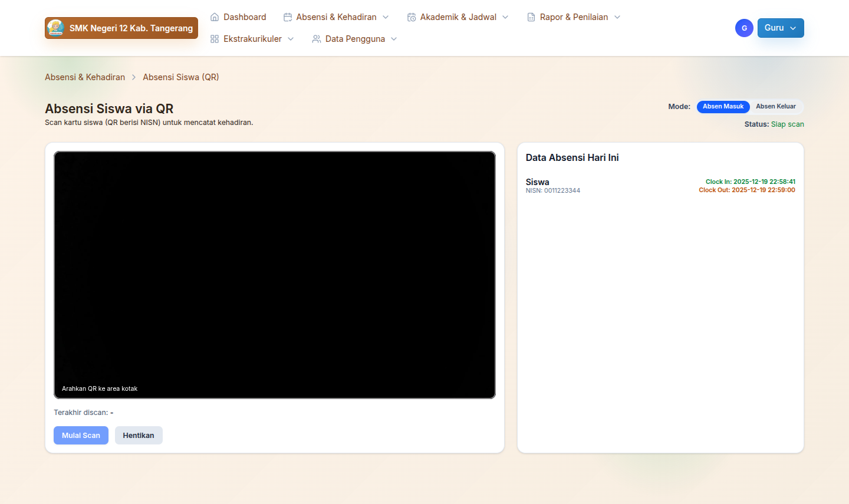Image resolution: width=849 pixels, height=504 pixels.
Task: Start scanning with Mulai Scan
Action: coord(81,436)
